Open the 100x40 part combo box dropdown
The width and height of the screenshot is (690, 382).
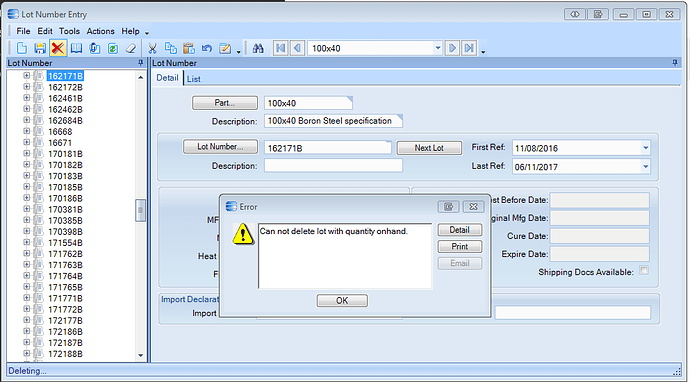tap(437, 48)
